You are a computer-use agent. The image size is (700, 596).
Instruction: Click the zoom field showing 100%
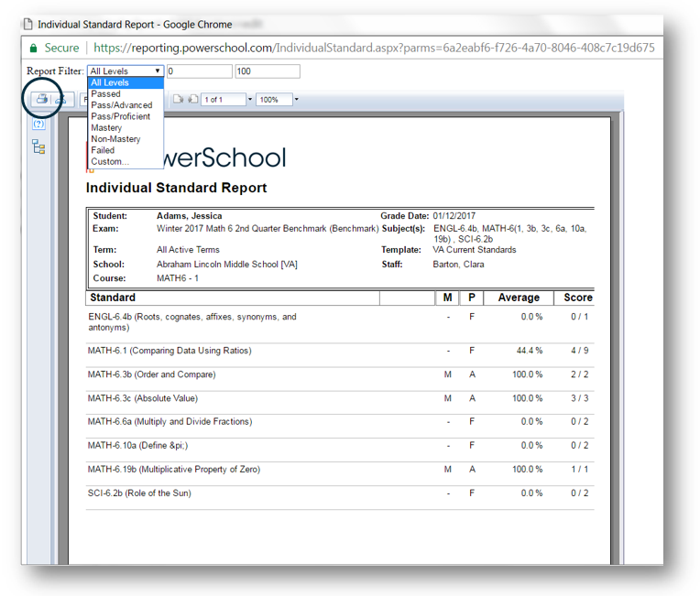coord(274,100)
